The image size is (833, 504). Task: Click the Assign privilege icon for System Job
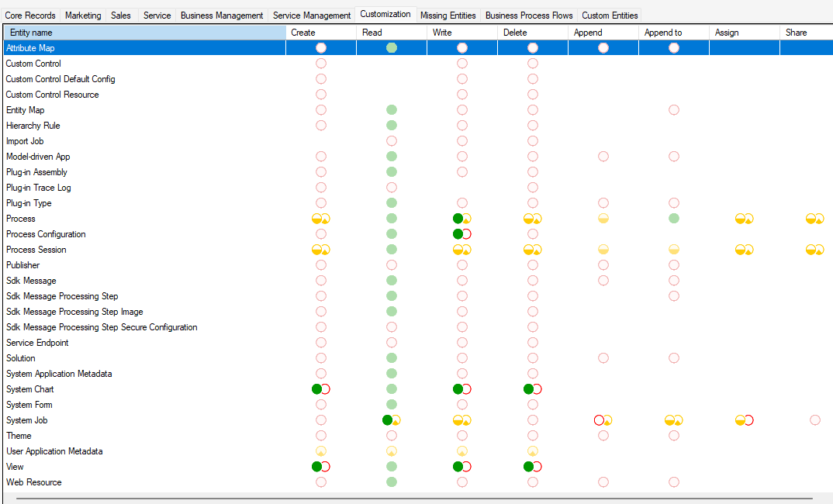pyautogui.click(x=744, y=420)
